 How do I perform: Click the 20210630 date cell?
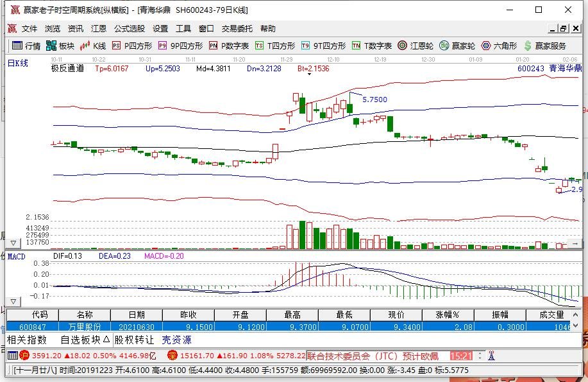tap(137, 327)
